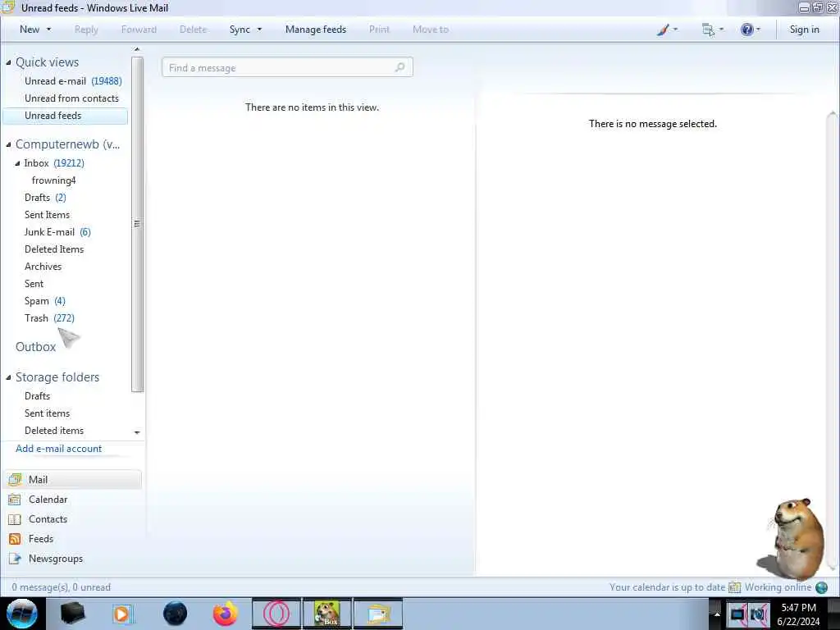Click the search magnifier icon
Image resolution: width=840 pixels, height=630 pixels.
click(399, 67)
